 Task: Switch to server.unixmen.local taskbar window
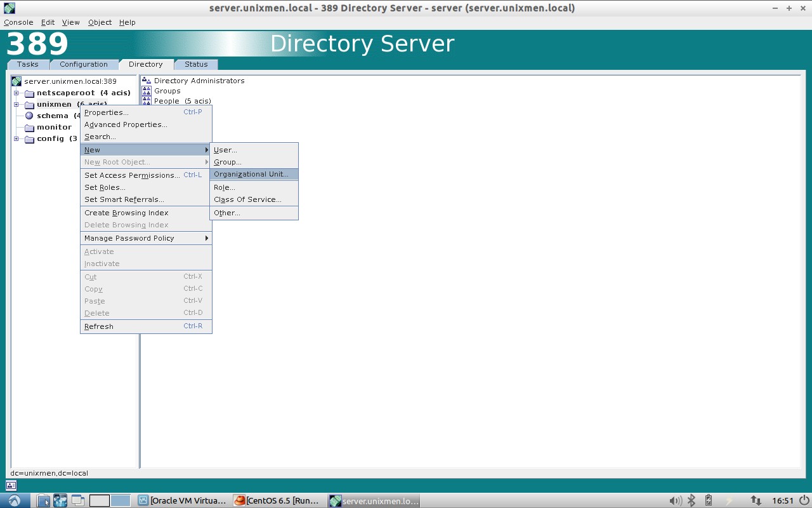tap(374, 500)
